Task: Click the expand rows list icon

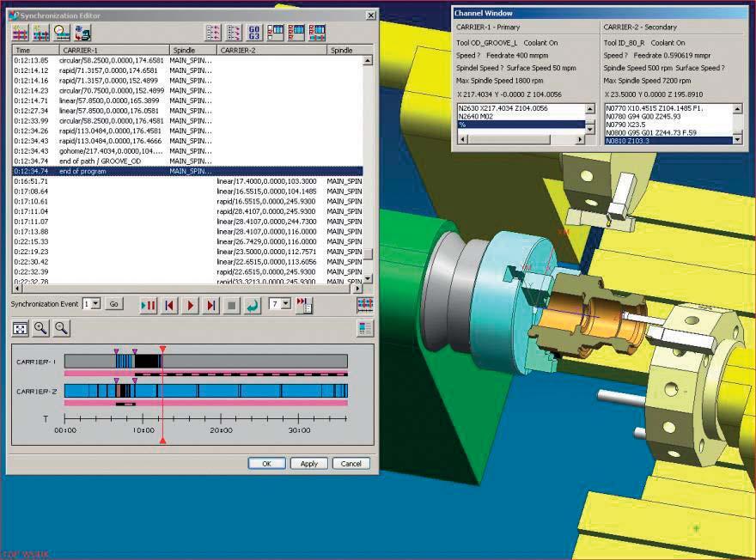Action: pyautogui.click(x=234, y=33)
